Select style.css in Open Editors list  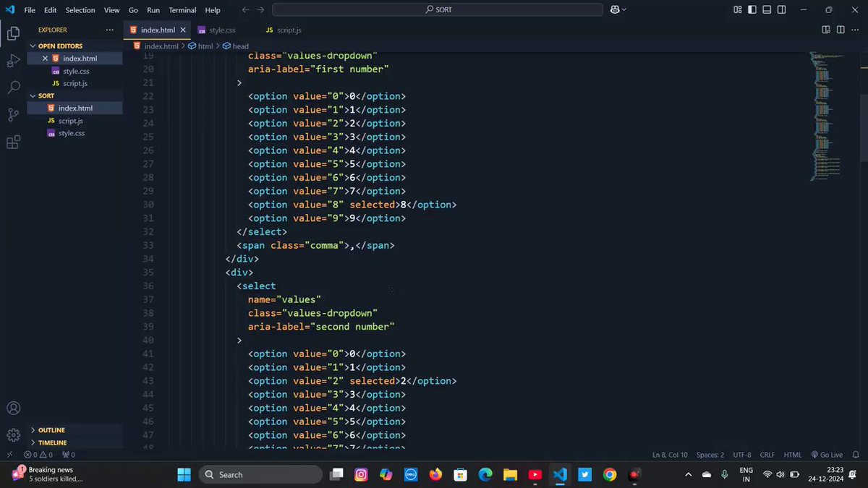(x=75, y=71)
